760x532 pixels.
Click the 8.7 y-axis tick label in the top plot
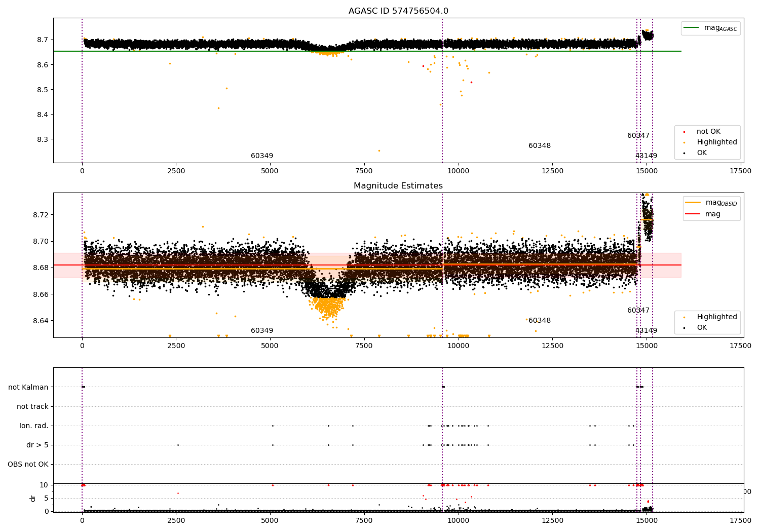43,40
